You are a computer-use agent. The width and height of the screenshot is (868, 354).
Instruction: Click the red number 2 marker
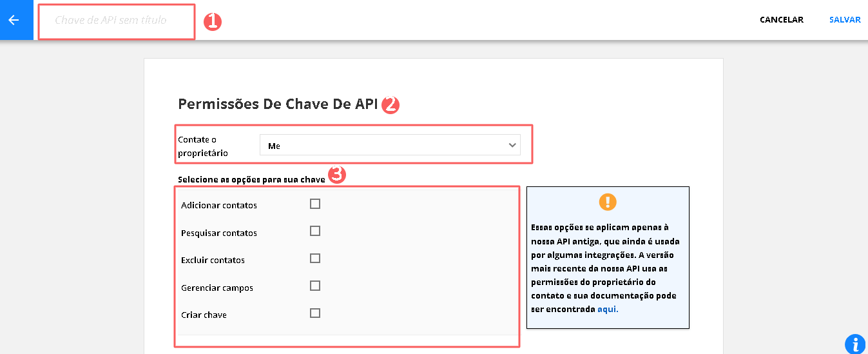(391, 105)
